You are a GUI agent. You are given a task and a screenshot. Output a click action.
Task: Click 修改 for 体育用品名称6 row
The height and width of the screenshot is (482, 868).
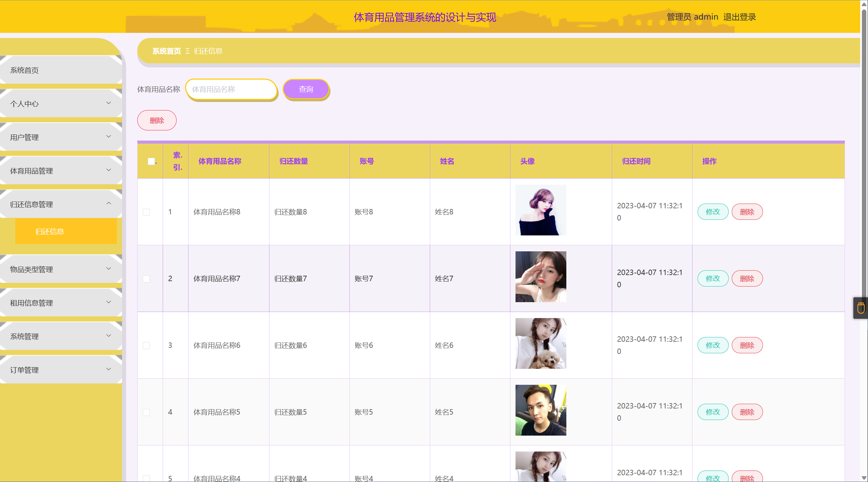click(713, 345)
